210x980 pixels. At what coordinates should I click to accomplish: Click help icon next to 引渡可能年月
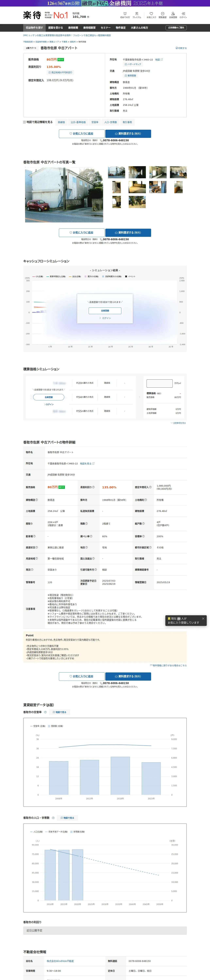click(x=96, y=570)
